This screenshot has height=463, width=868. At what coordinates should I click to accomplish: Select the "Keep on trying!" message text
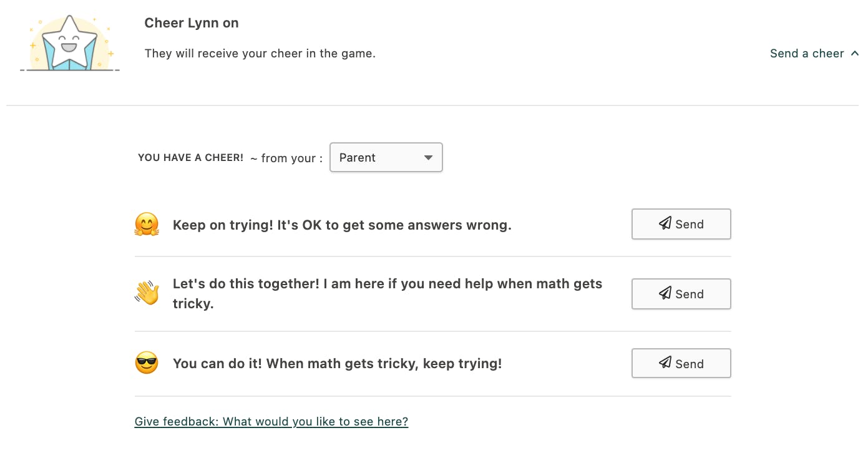(x=342, y=225)
